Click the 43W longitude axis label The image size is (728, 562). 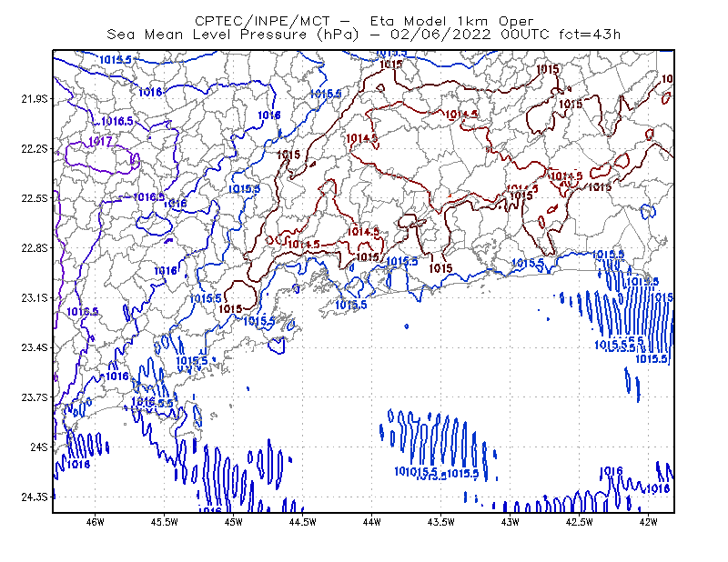coord(511,522)
